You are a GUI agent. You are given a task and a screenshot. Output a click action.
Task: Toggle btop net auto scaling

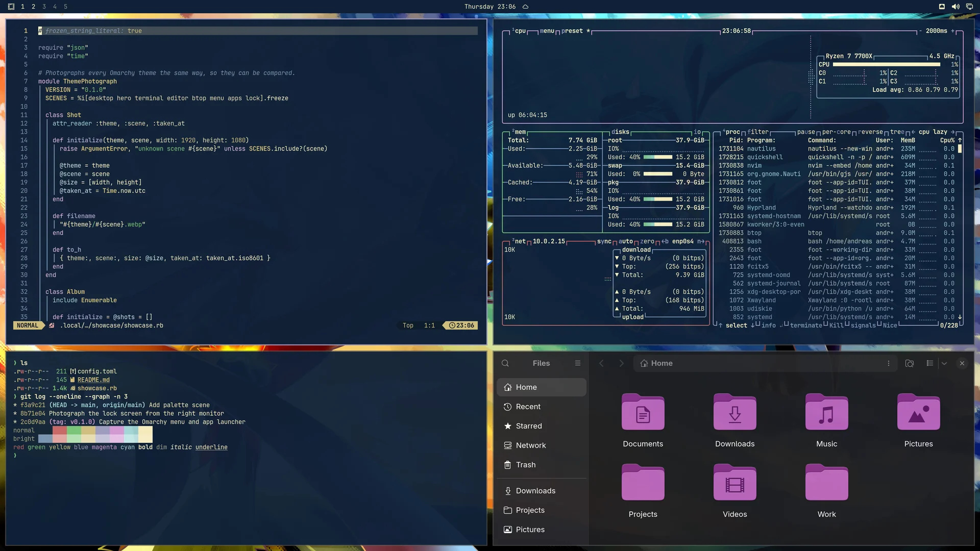[x=626, y=241]
